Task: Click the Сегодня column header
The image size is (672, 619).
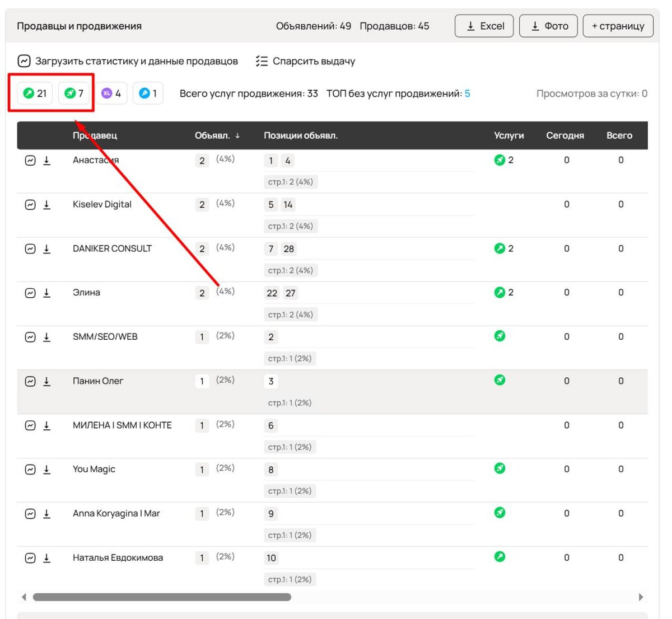Action: 565,135
